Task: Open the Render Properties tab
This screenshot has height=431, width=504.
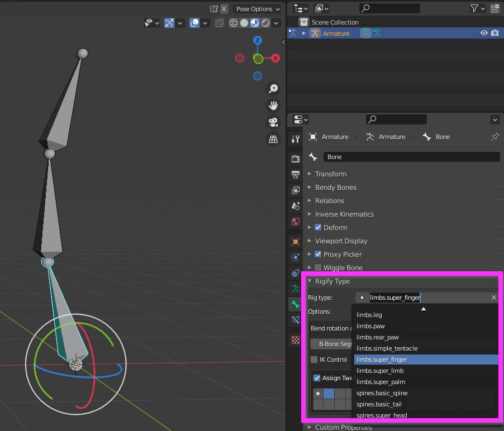Action: coord(294,160)
